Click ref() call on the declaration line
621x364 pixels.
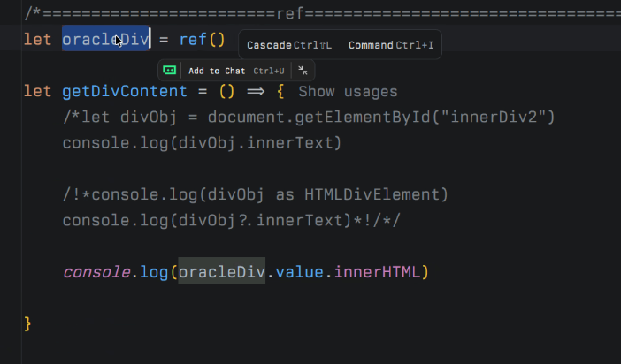202,39
